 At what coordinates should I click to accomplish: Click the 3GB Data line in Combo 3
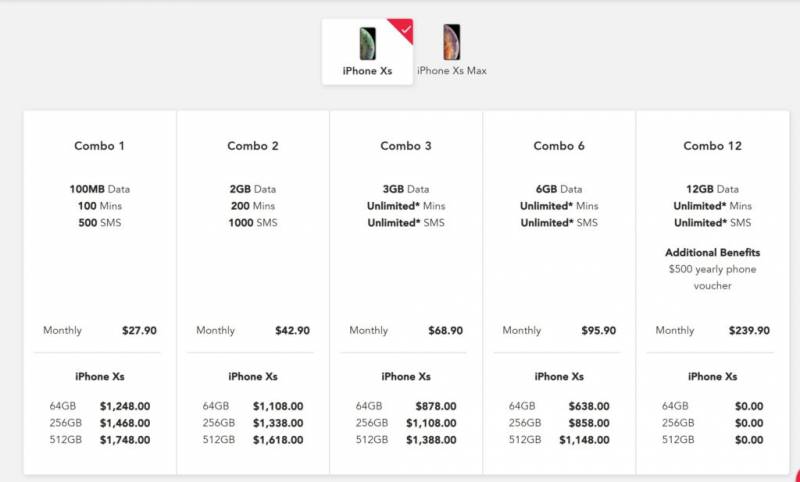click(x=406, y=189)
